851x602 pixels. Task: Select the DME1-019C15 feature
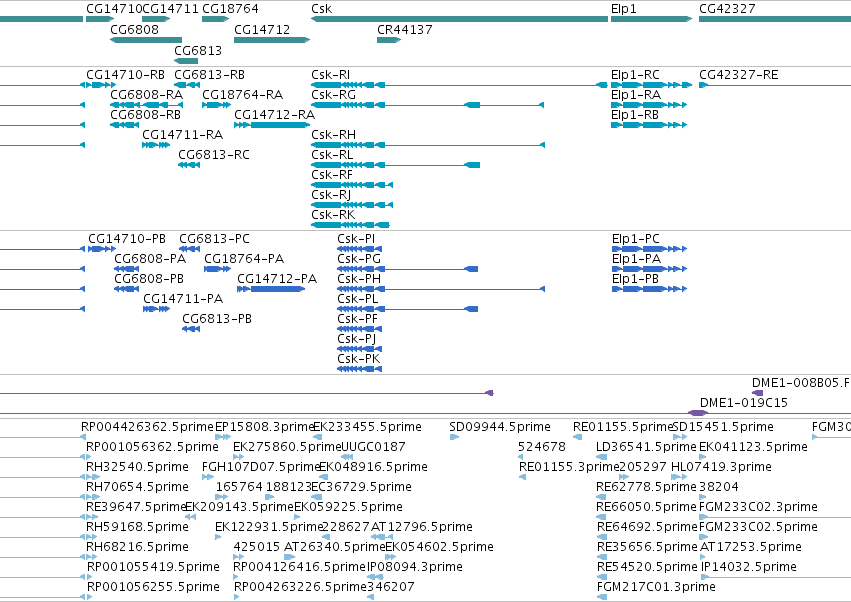point(744,403)
